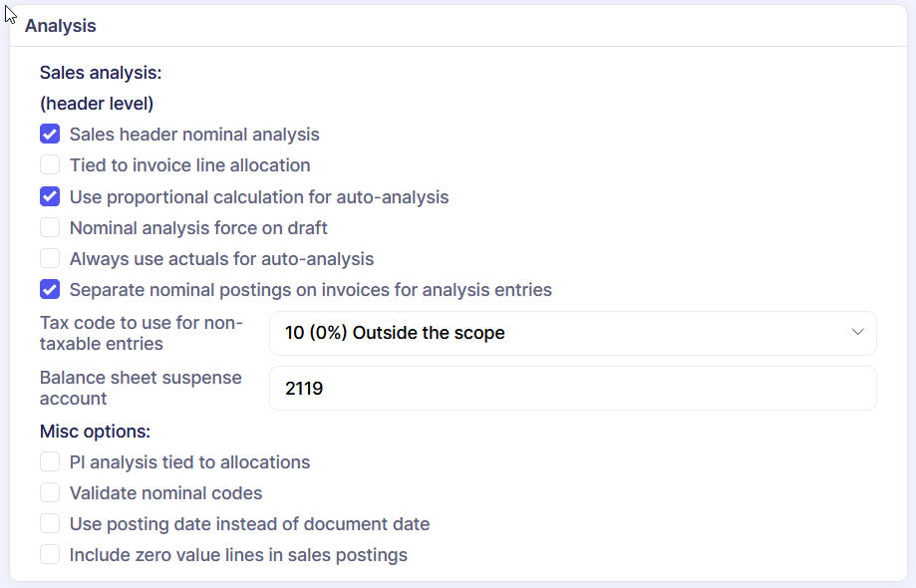Uncheck Separate nominal postings on invoices
The height and width of the screenshot is (588, 916).
coord(50,290)
